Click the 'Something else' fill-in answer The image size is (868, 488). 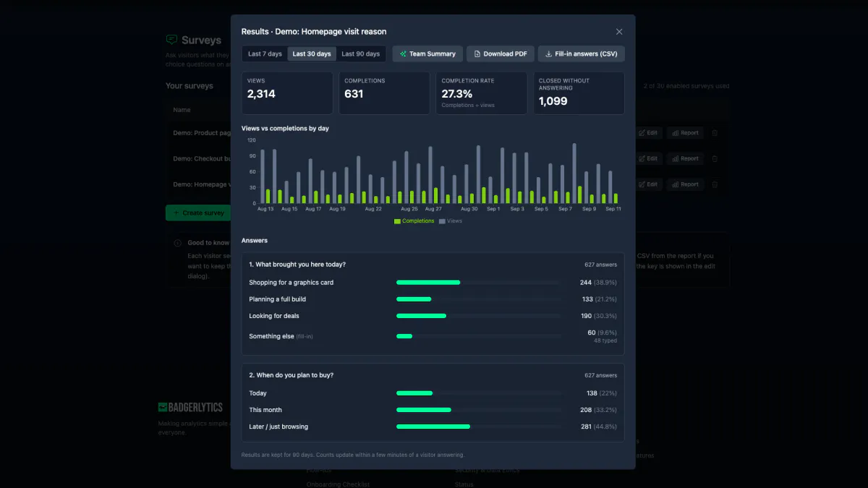tap(281, 336)
